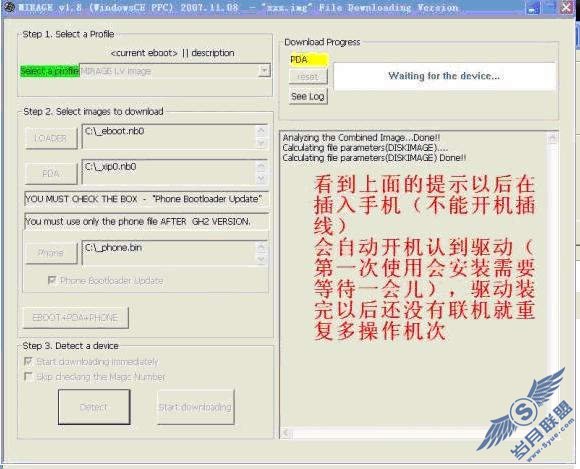The width and height of the screenshot is (580, 469).
Task: Toggle Phone Bootloader Update checkbox
Action: tap(52, 280)
